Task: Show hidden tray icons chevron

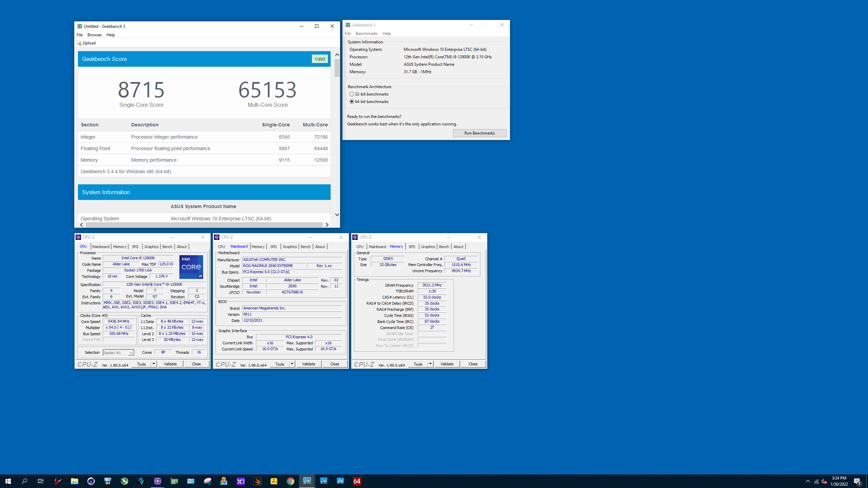Action: click(x=808, y=481)
